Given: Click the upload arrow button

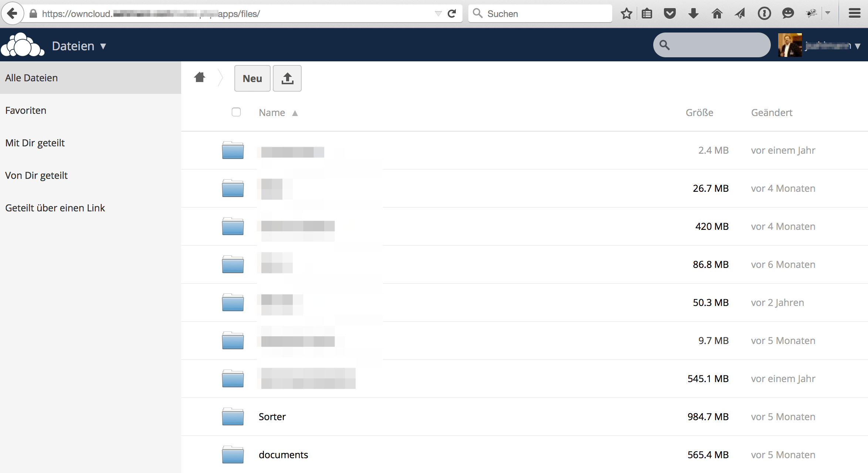Looking at the screenshot, I should coord(287,78).
